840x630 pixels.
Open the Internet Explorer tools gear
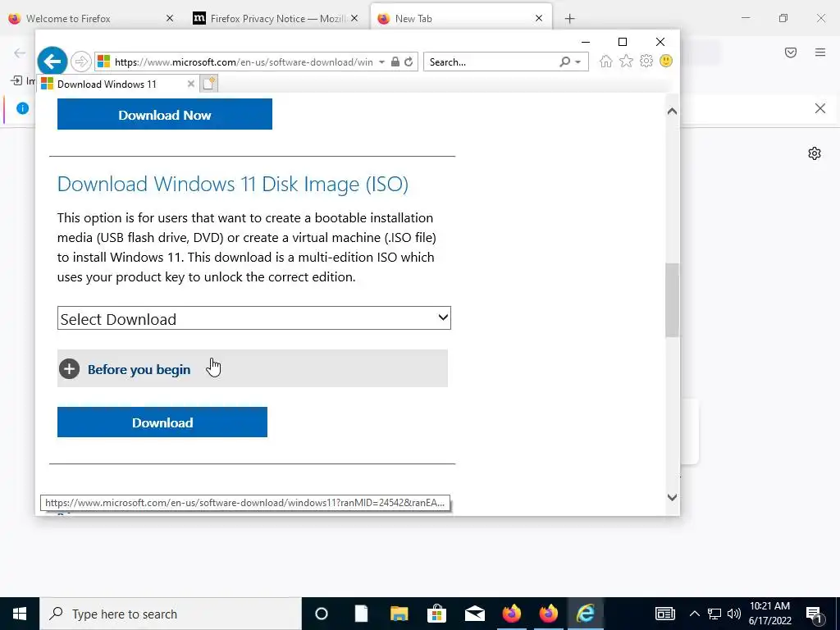click(x=646, y=61)
